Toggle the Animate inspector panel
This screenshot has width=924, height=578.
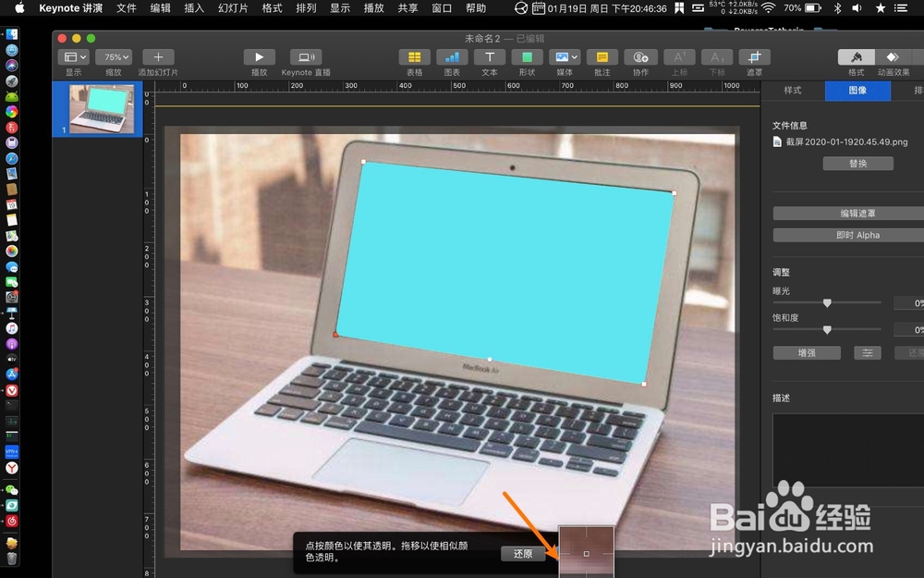pyautogui.click(x=893, y=57)
